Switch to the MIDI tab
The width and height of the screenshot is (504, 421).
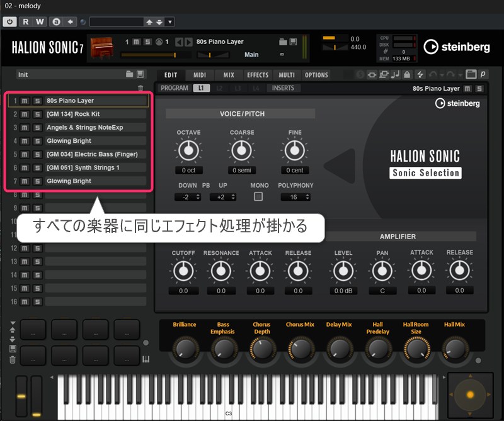tap(200, 75)
